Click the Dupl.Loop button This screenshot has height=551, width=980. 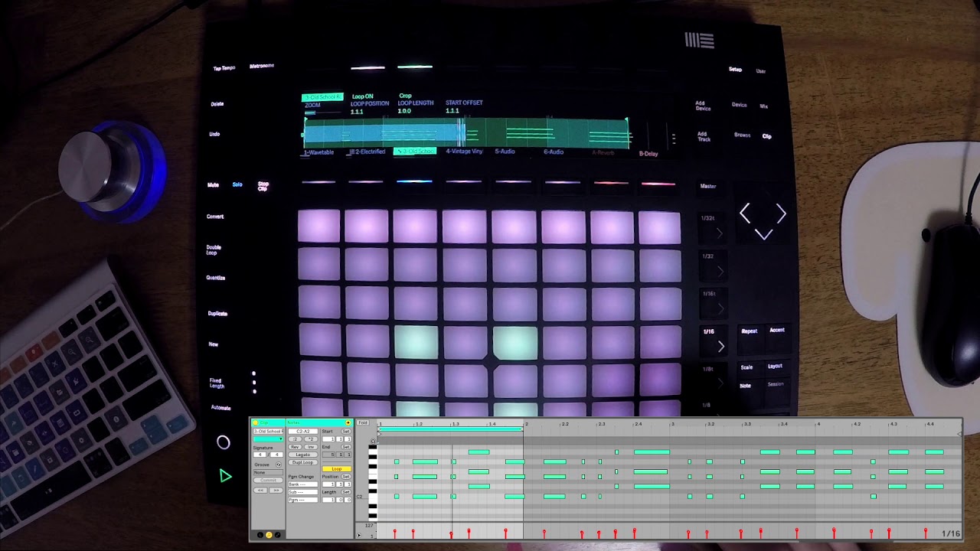(303, 462)
